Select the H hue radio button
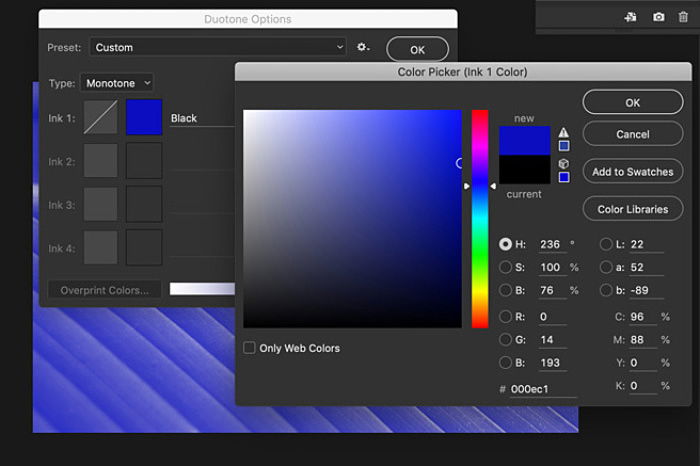Screen dimensions: 700x466 (x=506, y=244)
